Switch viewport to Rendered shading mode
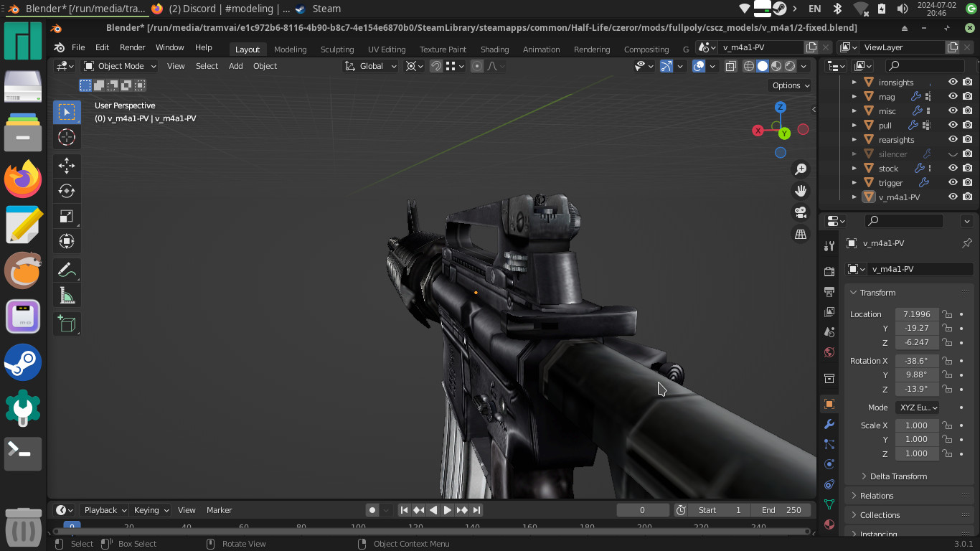 (789, 66)
